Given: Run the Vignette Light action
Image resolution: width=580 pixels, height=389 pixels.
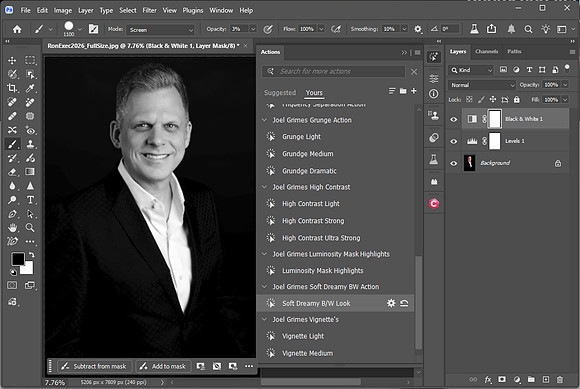Looking at the screenshot, I should coord(303,336).
